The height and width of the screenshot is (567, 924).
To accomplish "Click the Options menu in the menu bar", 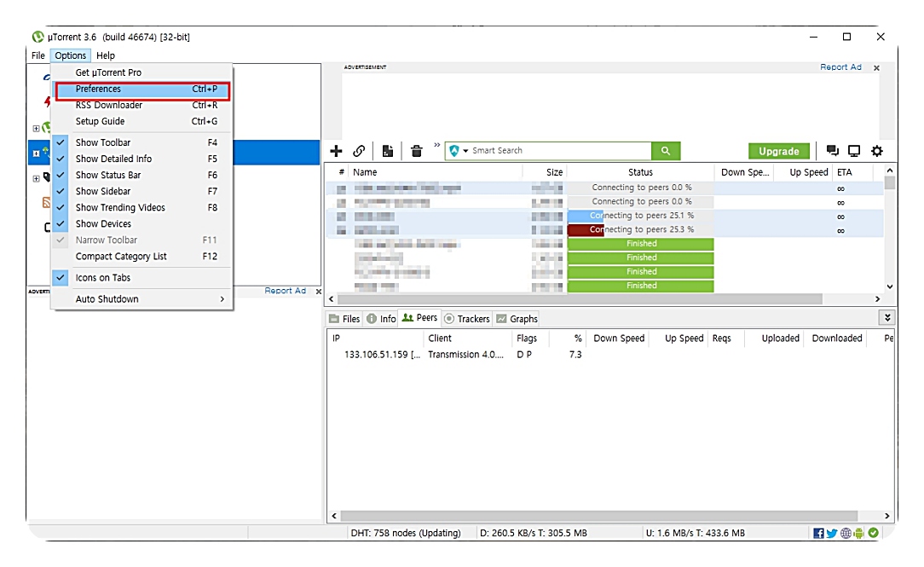I will (x=71, y=55).
